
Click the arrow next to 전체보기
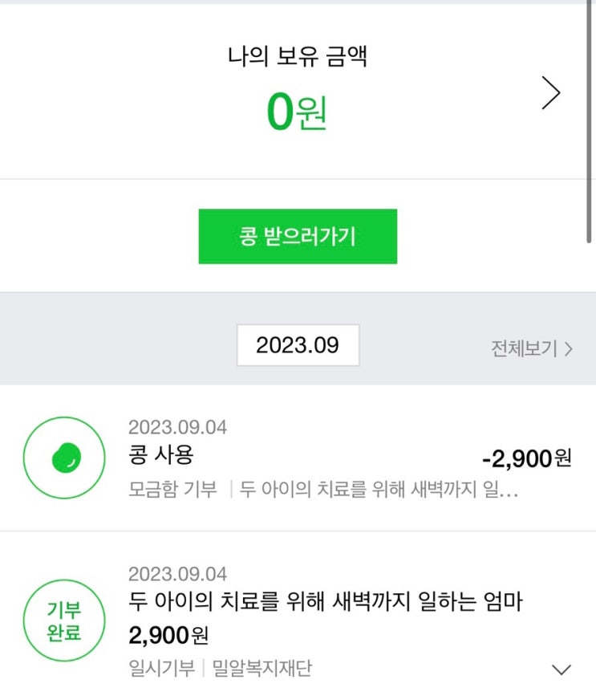(569, 348)
